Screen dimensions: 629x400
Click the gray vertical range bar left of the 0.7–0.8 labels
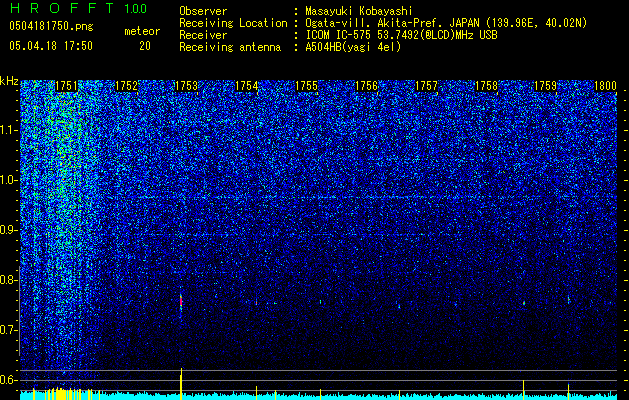point(19,311)
